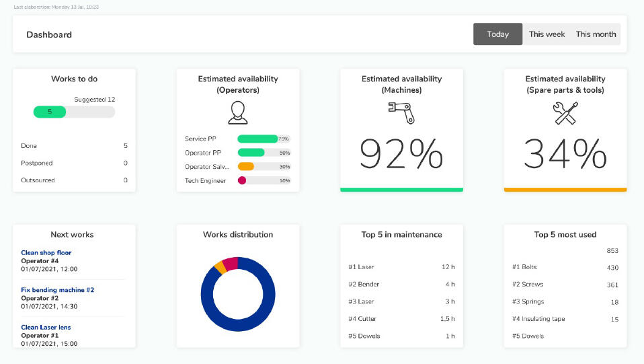The width and height of the screenshot is (644, 364).
Task: Click the operator person icon
Action: [237, 112]
